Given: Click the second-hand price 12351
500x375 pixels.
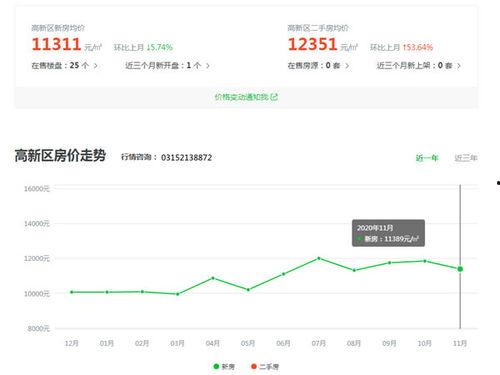Looking at the screenshot, I should [313, 44].
